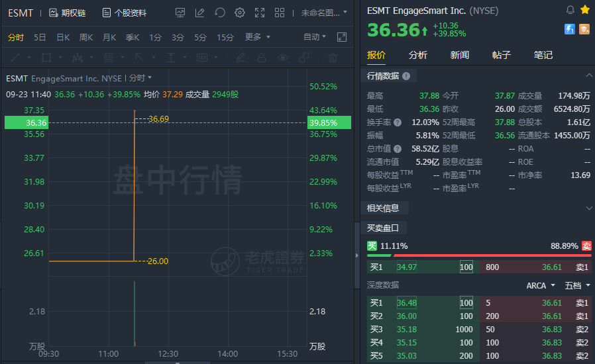595x364 pixels.
Task: Switch to the 分时 intraday tab
Action: (16, 38)
